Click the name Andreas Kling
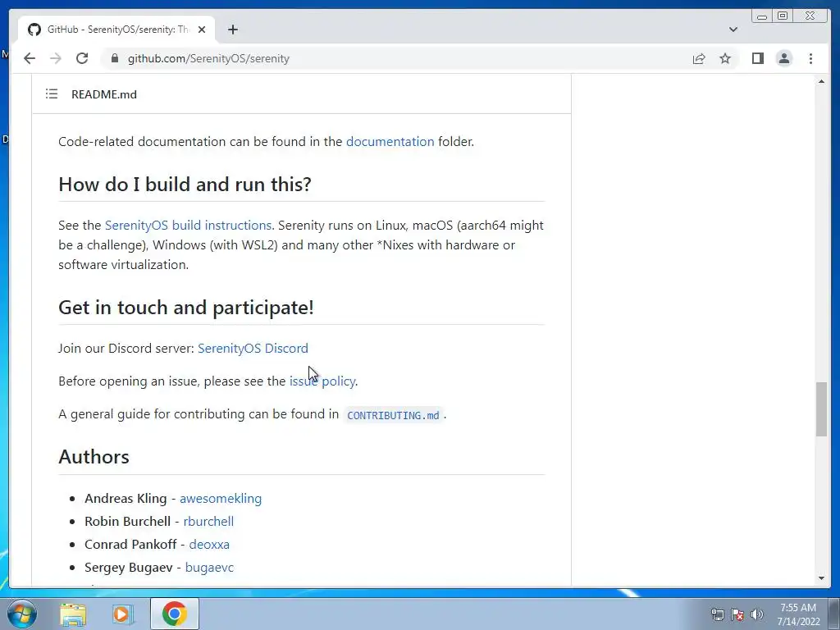The image size is (840, 630). tap(126, 498)
